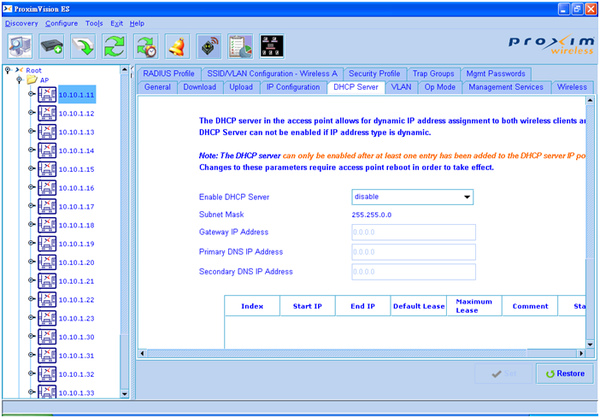Open the network topology diagram icon
This screenshot has height=418, width=600.
coord(272,46)
